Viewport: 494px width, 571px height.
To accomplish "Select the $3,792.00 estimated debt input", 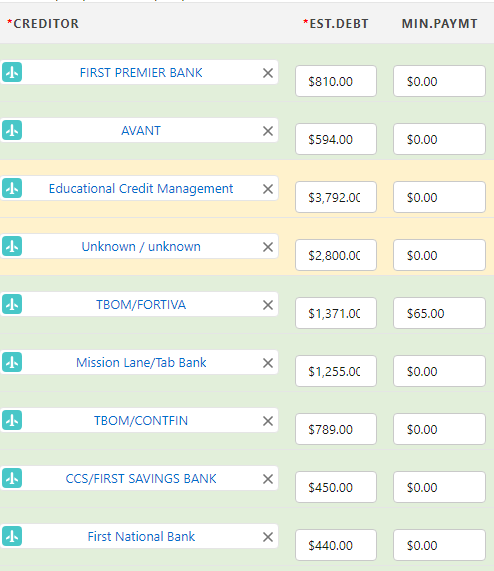I will click(336, 197).
